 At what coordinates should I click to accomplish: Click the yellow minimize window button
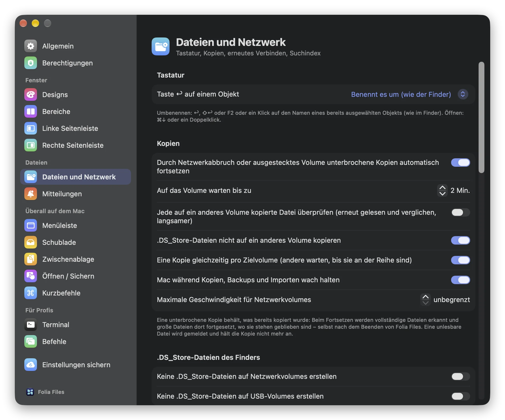click(x=35, y=23)
